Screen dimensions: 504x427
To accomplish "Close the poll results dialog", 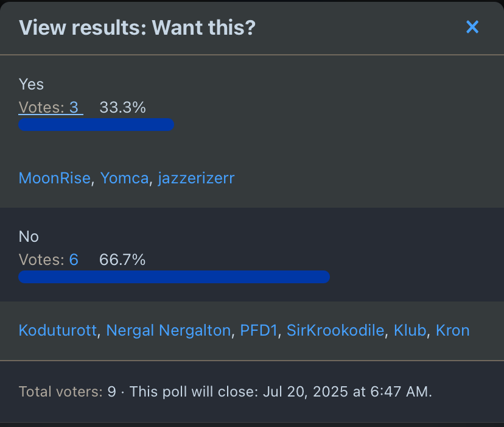I will 472,27.
